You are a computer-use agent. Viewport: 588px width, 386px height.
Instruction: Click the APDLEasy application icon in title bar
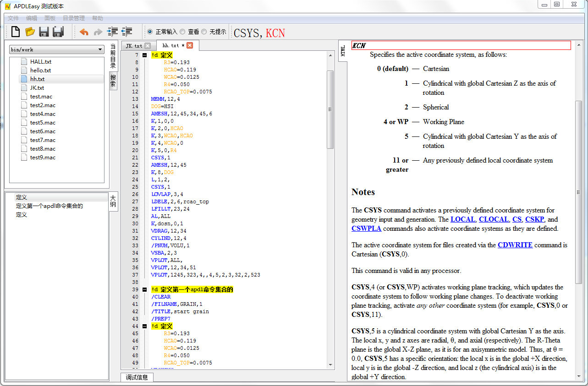tap(8, 6)
